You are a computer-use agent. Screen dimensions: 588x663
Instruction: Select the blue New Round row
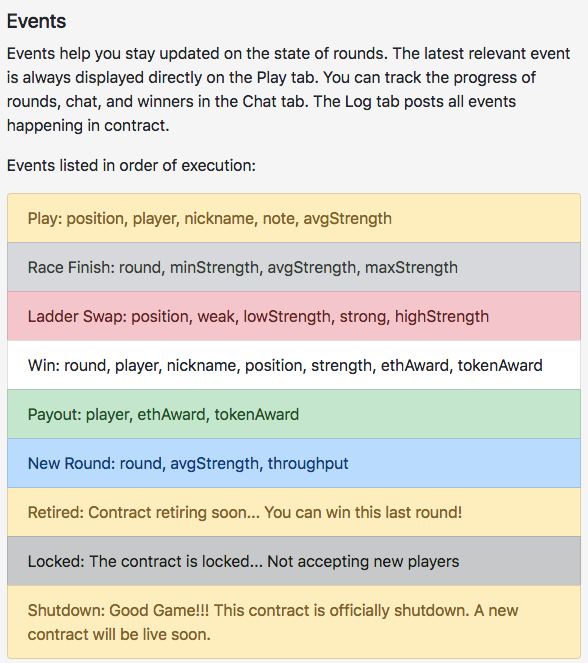pos(294,463)
